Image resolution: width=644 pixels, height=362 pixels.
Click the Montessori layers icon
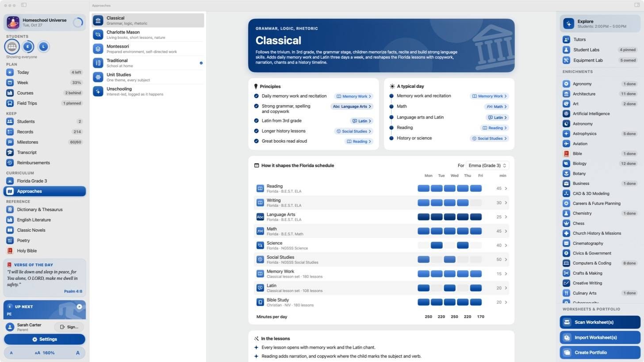pyautogui.click(x=98, y=49)
